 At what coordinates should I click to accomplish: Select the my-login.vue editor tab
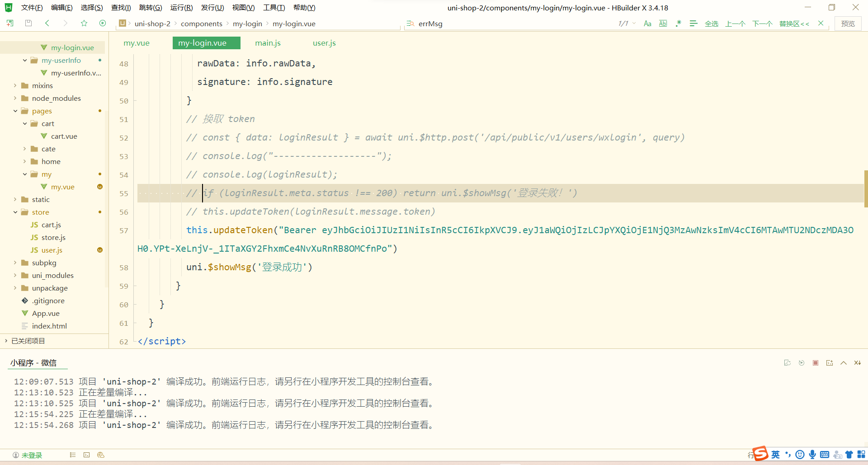[x=206, y=43]
